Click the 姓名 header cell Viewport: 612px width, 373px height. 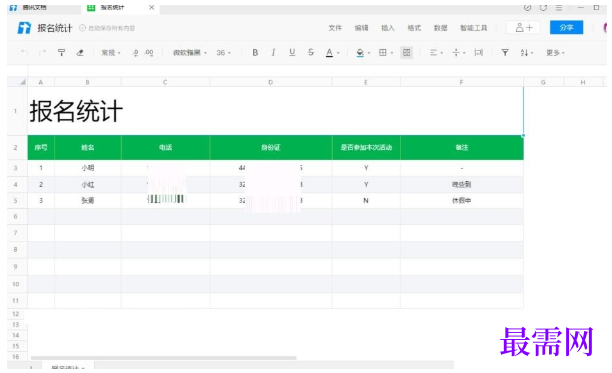click(x=88, y=147)
